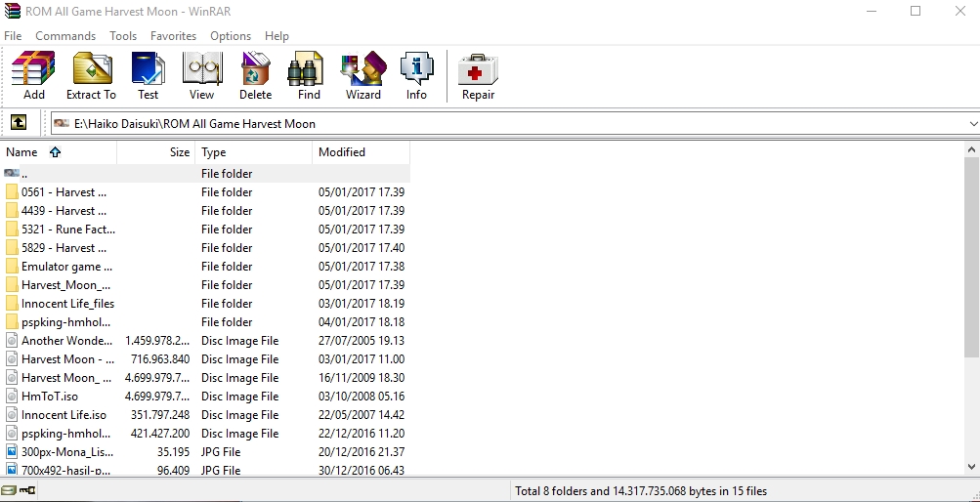Open the Tools menu
The height and width of the screenshot is (502, 980).
pyautogui.click(x=123, y=35)
